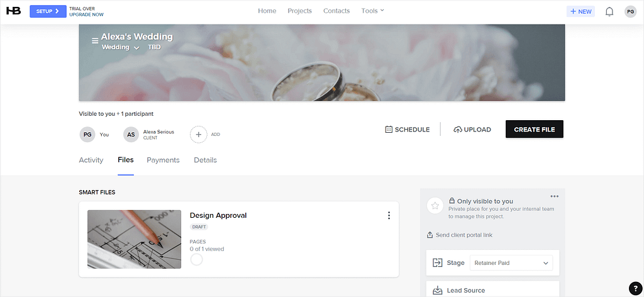Click Send client portal link
Screen dimensions: 644x297
[460, 235]
